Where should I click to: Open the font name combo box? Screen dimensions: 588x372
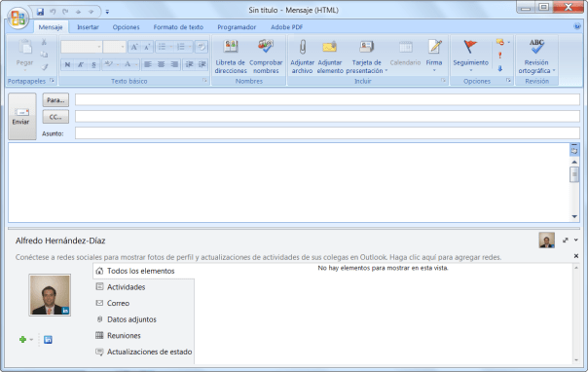pos(82,47)
